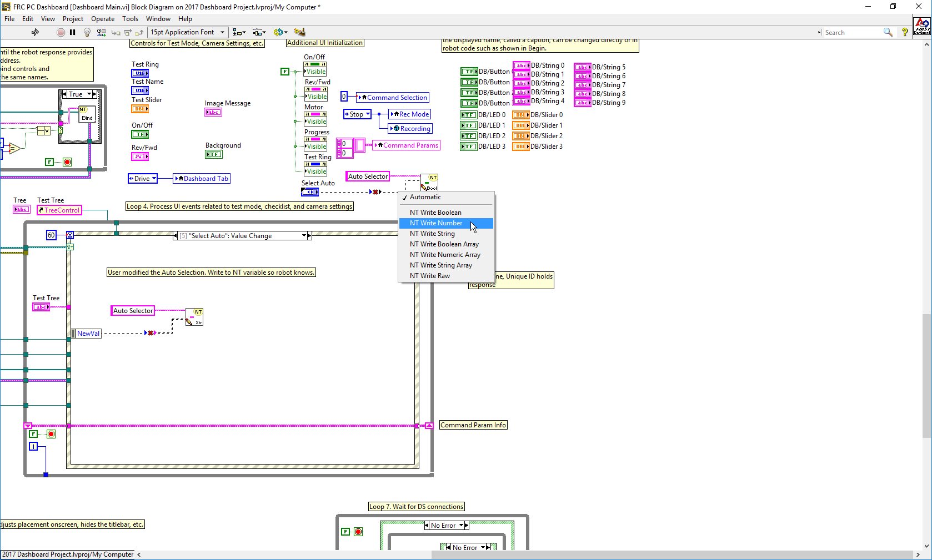Click the Automatic checked menu entry
Image resolution: width=932 pixels, height=560 pixels.
click(x=447, y=197)
